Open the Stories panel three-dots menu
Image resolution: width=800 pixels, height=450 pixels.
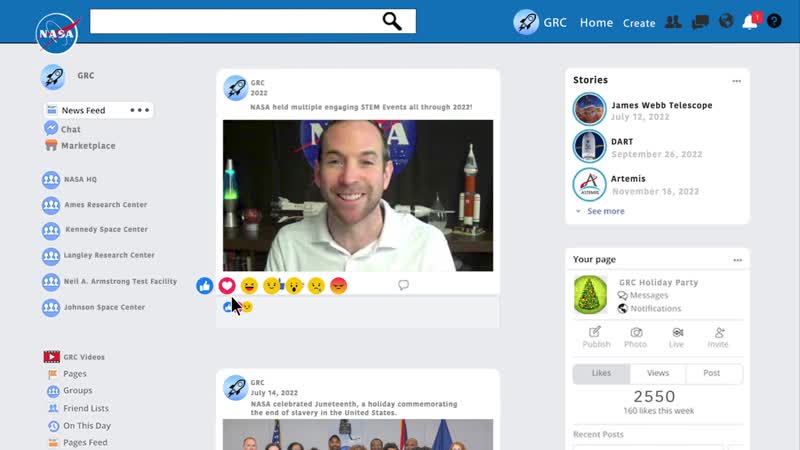736,81
